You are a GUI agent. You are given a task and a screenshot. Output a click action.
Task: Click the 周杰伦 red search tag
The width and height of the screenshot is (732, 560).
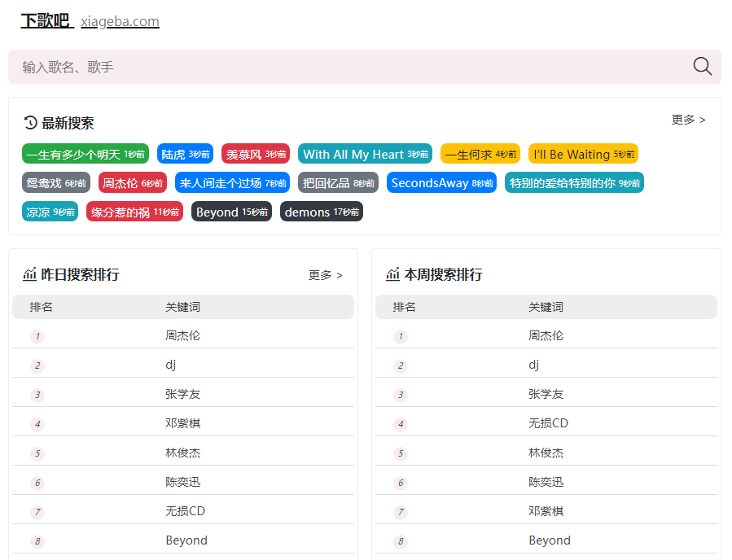click(x=131, y=182)
